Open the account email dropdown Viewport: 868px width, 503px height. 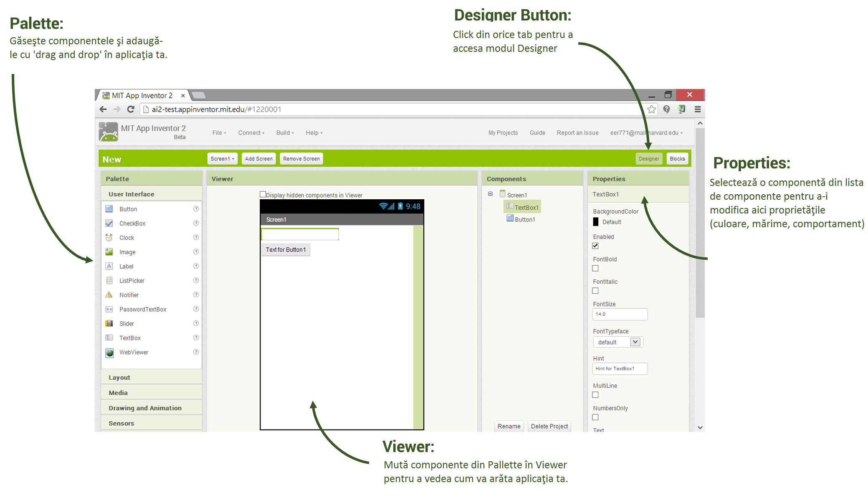pos(646,133)
